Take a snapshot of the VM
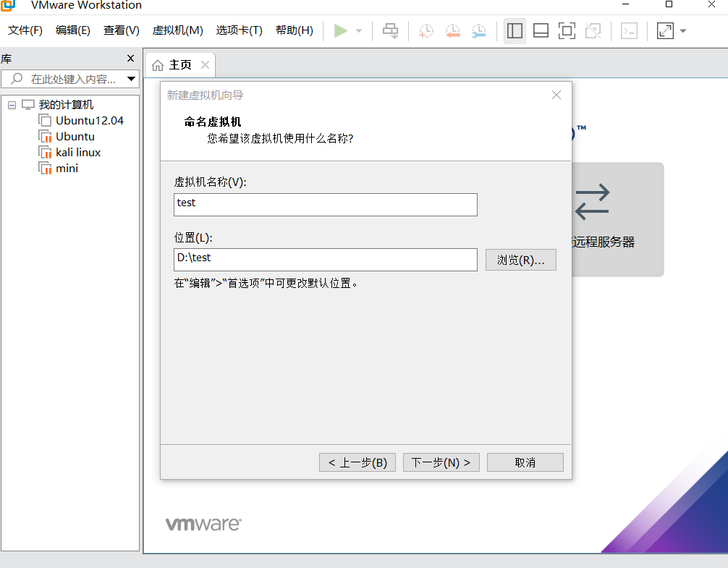Viewport: 728px width, 568px height. 426,30
